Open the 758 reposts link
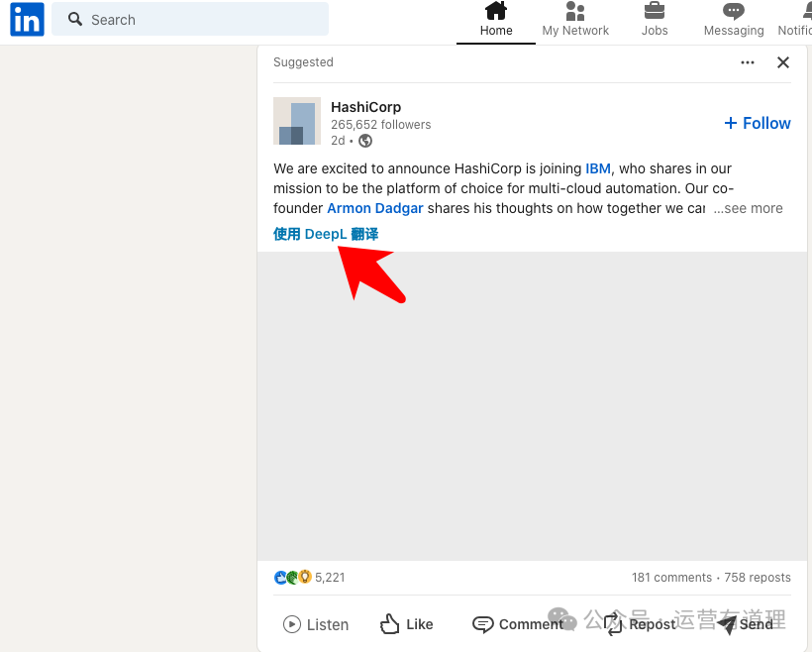 pos(758,578)
